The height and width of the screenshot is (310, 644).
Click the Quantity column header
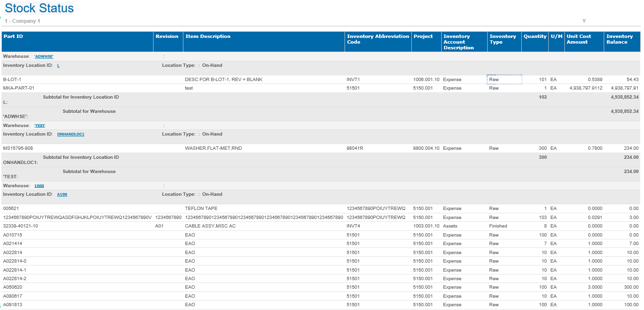coord(535,36)
